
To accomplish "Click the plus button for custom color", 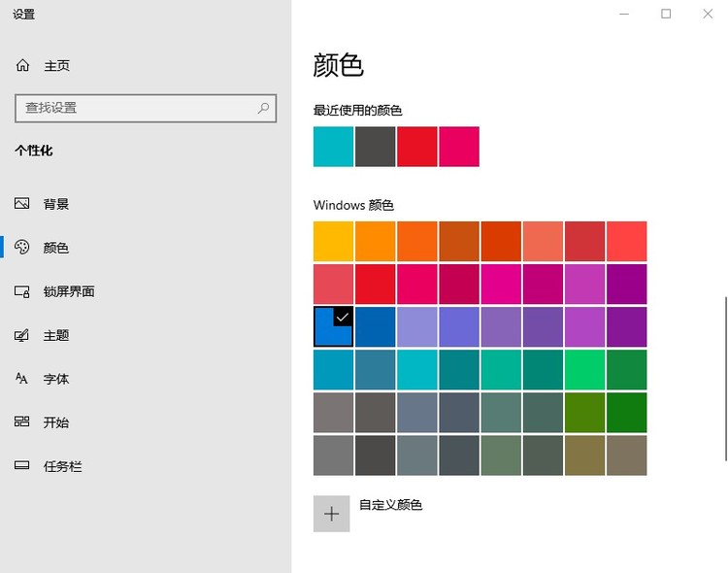I will 331,514.
